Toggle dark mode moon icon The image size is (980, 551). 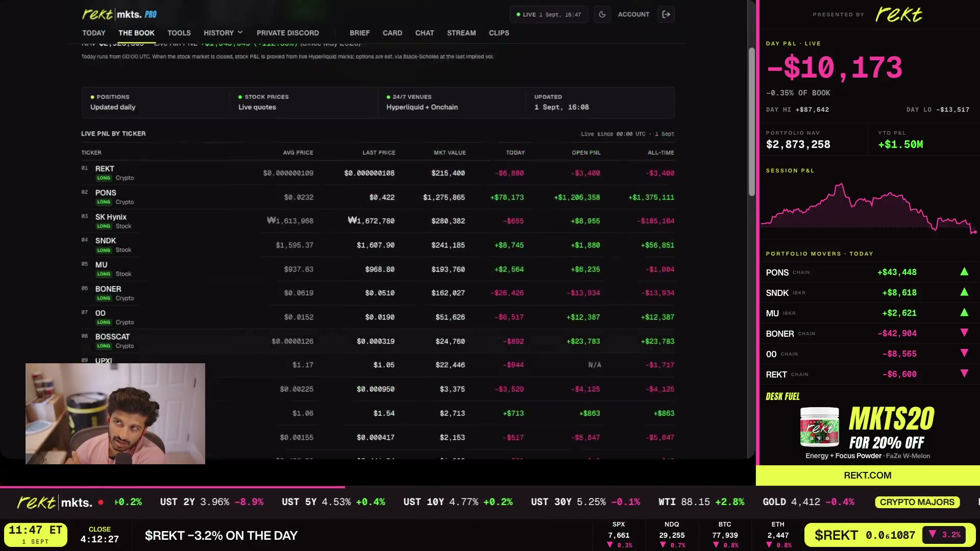click(602, 14)
